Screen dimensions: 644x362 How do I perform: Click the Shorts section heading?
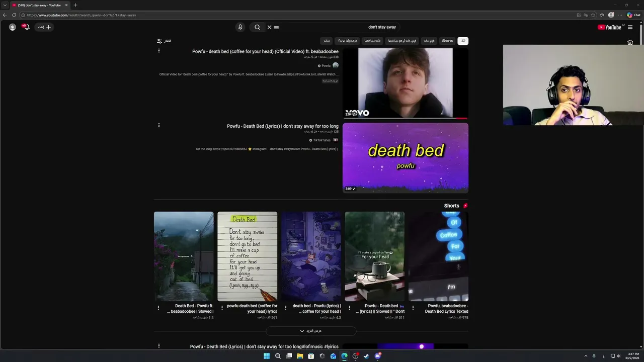[451, 206]
